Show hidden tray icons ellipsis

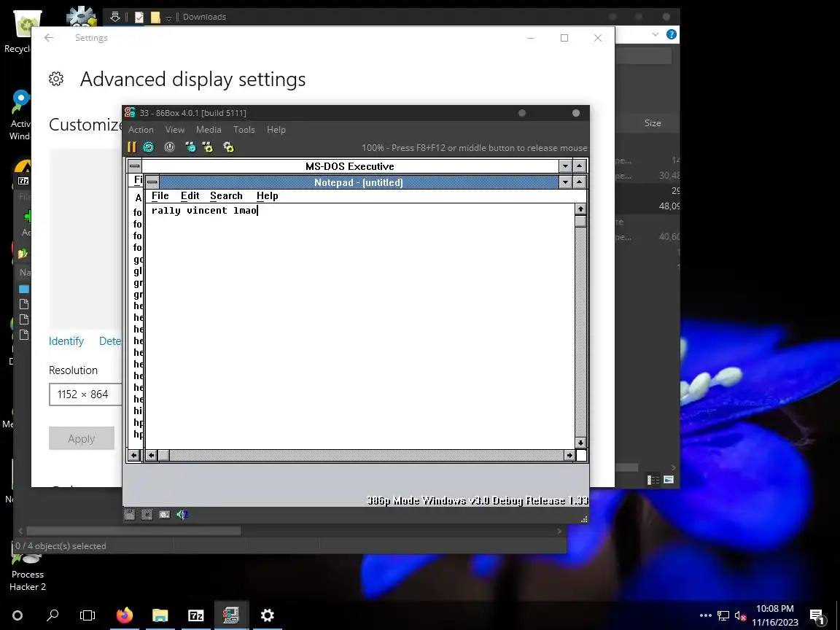706,615
